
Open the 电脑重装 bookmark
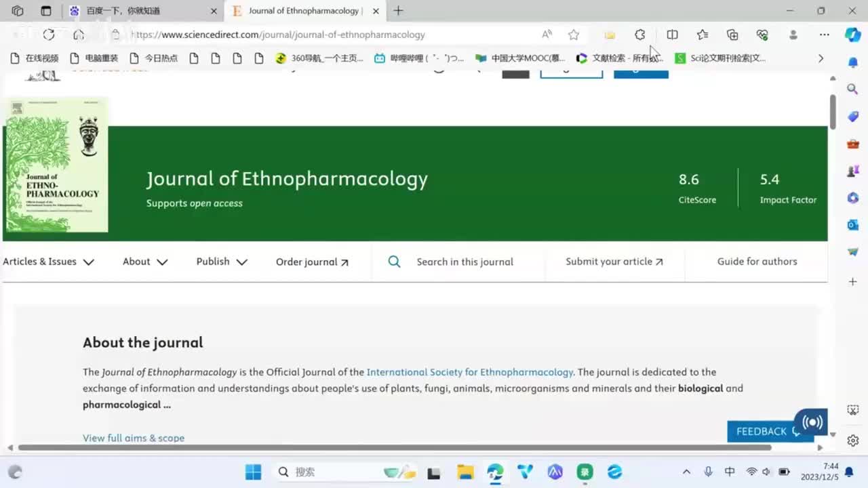point(95,58)
